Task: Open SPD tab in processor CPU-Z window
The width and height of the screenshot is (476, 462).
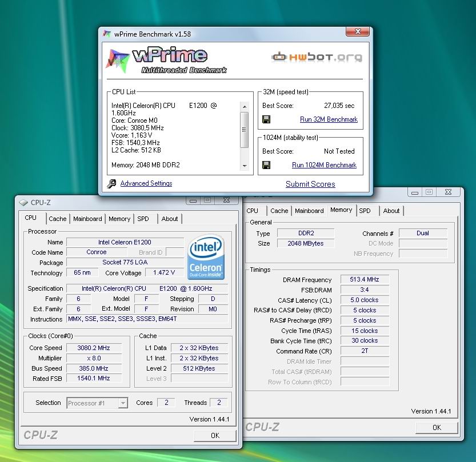Action: pos(143,219)
